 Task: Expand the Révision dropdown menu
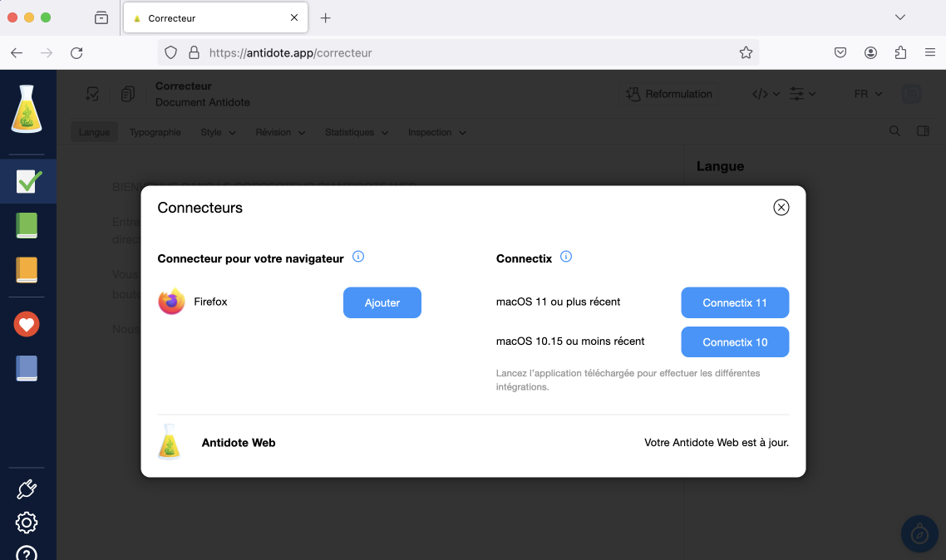pos(280,132)
